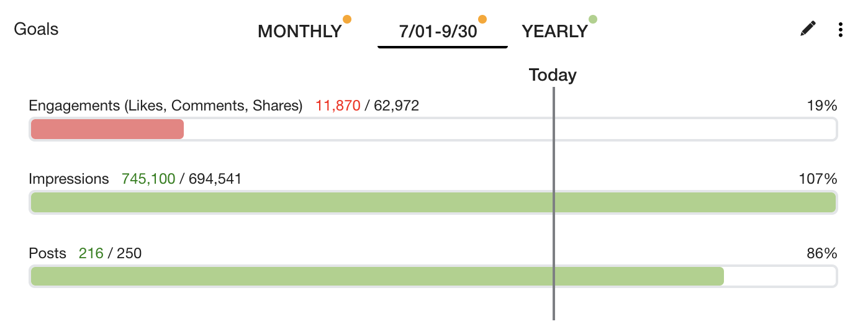Viewport: 868px width, 329px height.
Task: Click the green 745,100 impressions value
Action: tap(148, 179)
